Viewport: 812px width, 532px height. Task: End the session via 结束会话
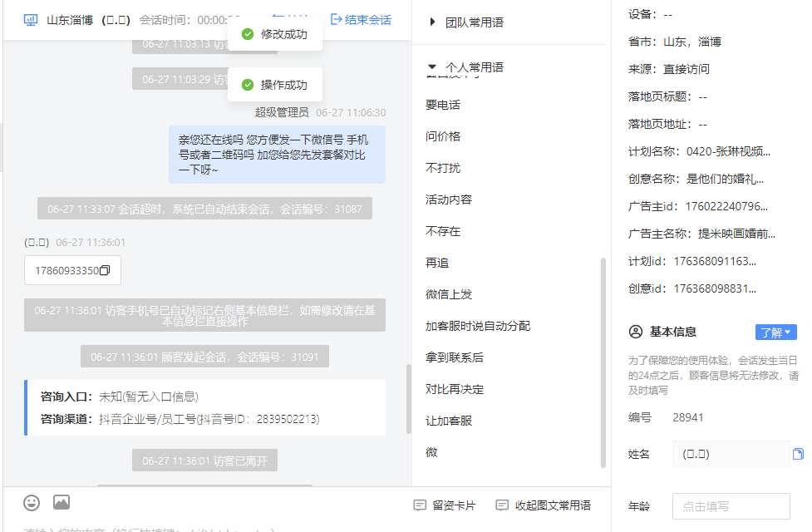coord(361,20)
